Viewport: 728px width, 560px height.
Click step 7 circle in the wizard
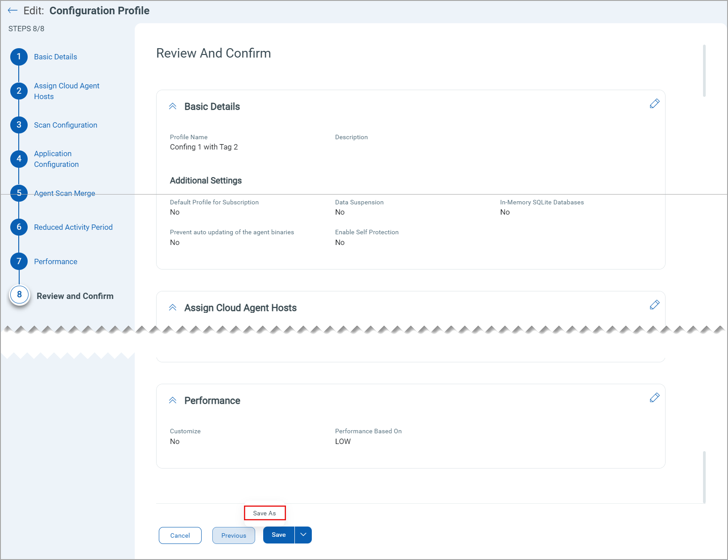pos(19,261)
